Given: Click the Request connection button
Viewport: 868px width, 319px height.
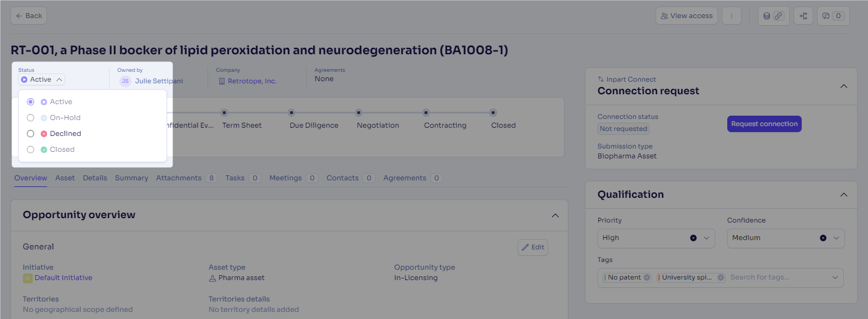Looking at the screenshot, I should coord(764,124).
